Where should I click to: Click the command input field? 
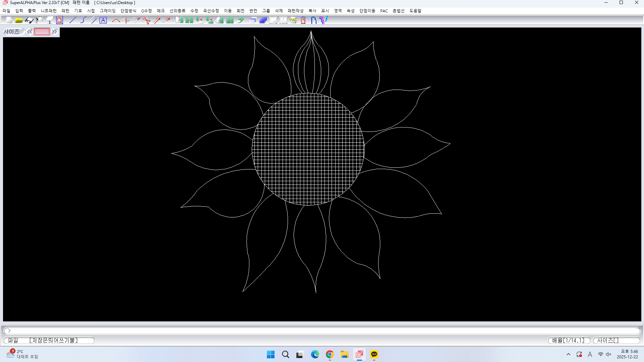322,330
